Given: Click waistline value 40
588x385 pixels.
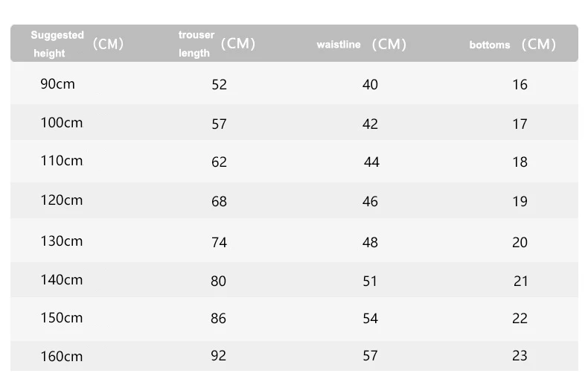Looking at the screenshot, I should point(370,85).
